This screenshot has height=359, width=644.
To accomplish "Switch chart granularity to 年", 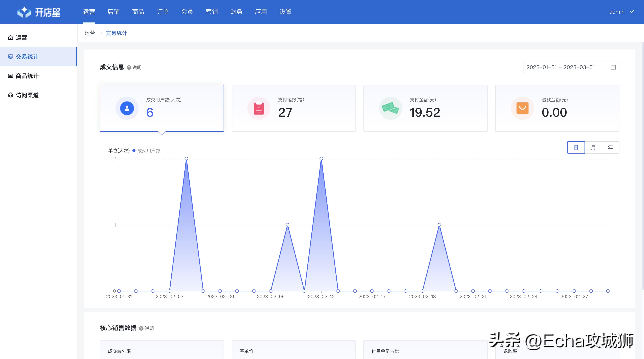I will click(x=610, y=147).
